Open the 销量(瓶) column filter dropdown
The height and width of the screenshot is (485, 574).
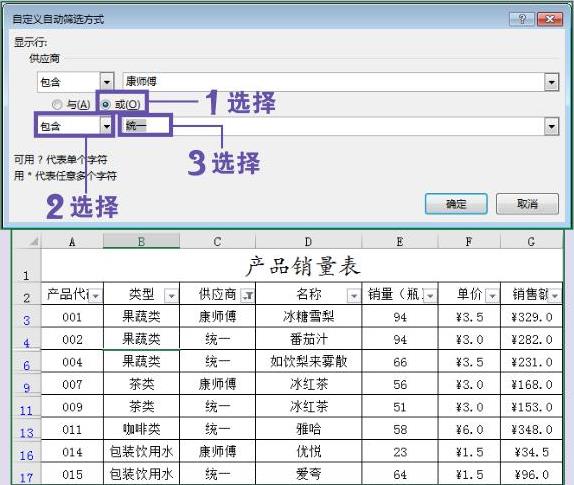pos(430,295)
